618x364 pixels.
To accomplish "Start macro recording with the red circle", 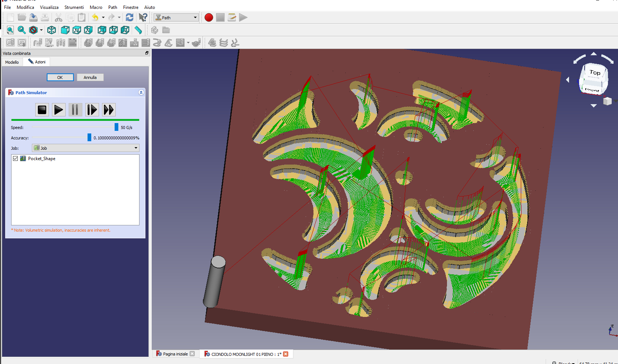I will point(209,17).
